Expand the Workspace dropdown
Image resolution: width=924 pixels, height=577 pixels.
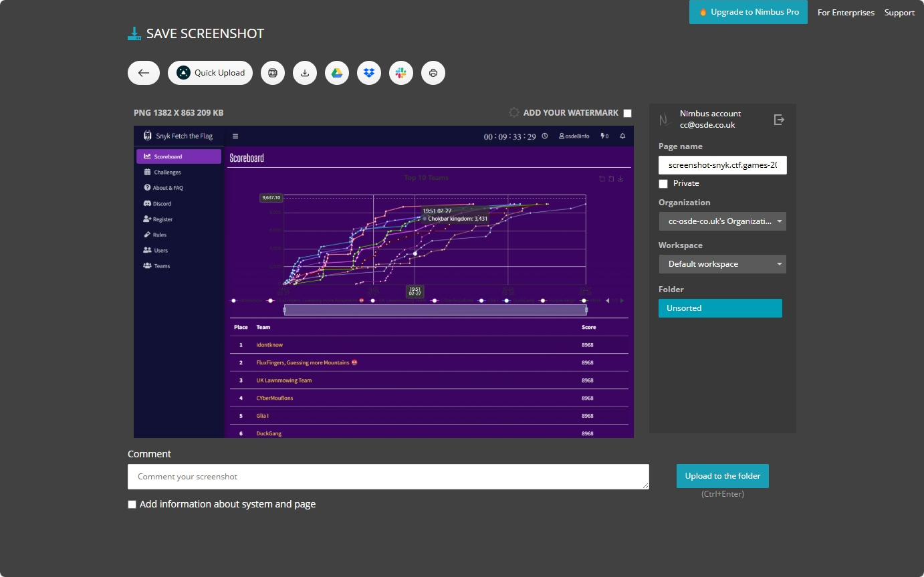722,264
